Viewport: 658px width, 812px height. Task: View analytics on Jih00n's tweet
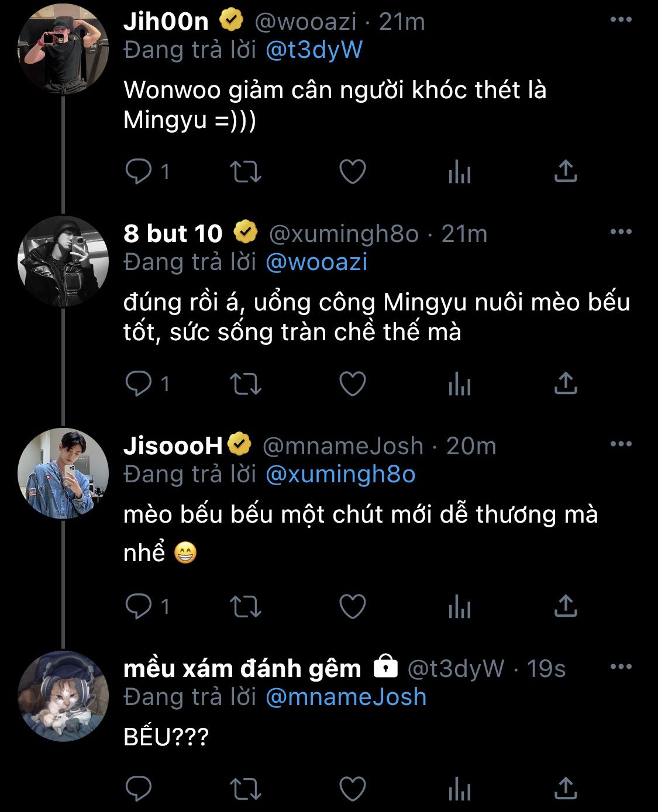click(459, 172)
